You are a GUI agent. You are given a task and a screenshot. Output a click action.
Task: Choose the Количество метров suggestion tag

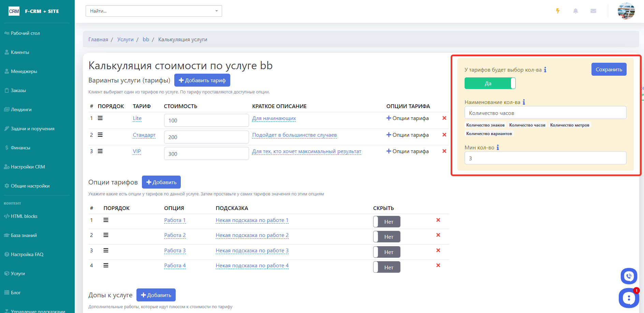(569, 125)
